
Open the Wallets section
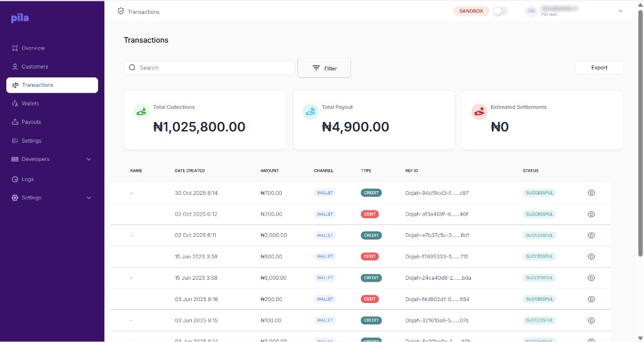30,104
